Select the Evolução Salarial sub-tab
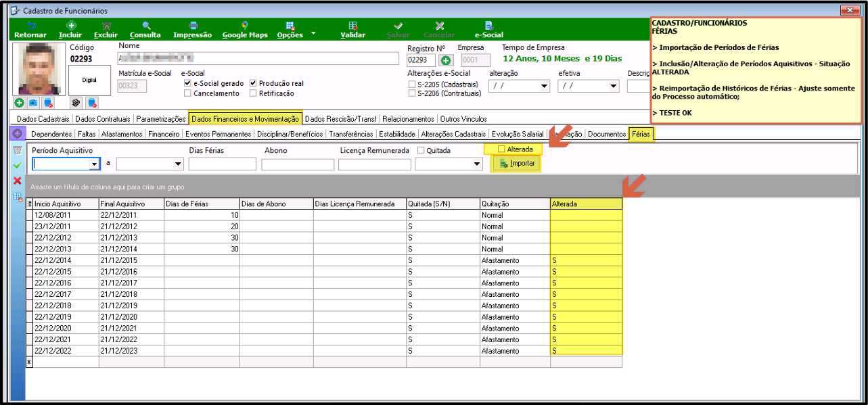The image size is (868, 405). click(518, 134)
